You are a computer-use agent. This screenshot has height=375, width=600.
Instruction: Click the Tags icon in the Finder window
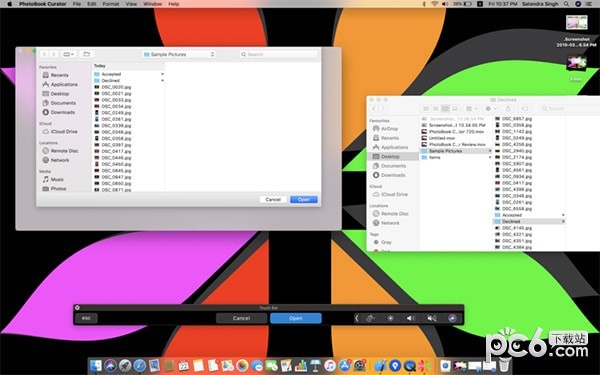pyautogui.click(x=525, y=109)
